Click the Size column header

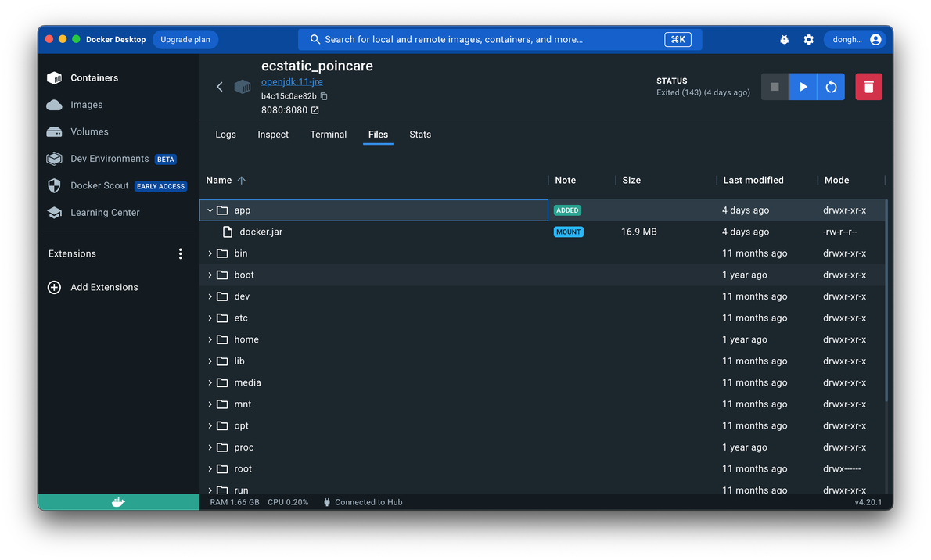coord(632,181)
